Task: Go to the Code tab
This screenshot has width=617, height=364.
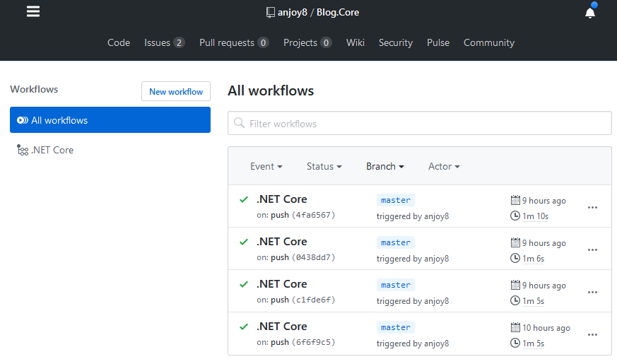Action: pos(119,42)
